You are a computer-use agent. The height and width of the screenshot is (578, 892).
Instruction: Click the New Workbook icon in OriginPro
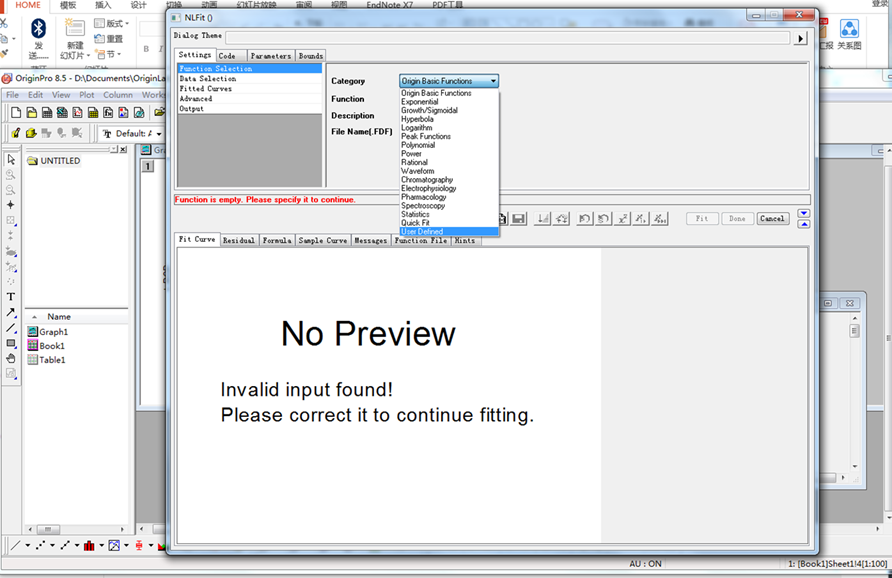point(47,113)
